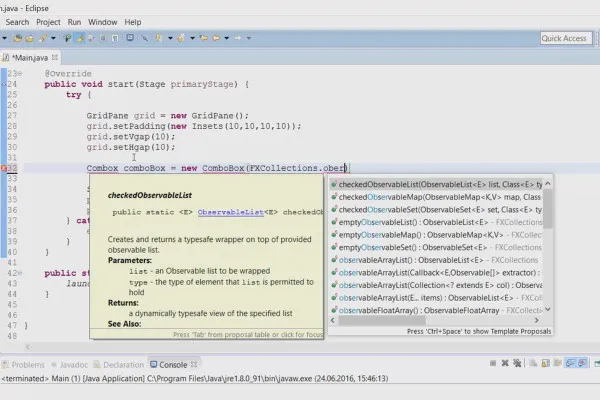This screenshot has height=400, width=600.
Task: Select emptyObservableList() proposal
Action: point(436,222)
